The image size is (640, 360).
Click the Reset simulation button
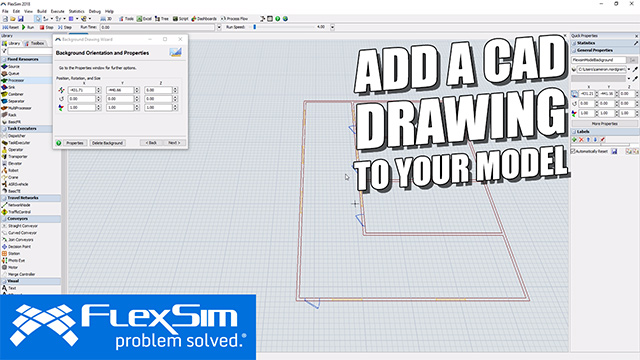pyautogui.click(x=11, y=27)
